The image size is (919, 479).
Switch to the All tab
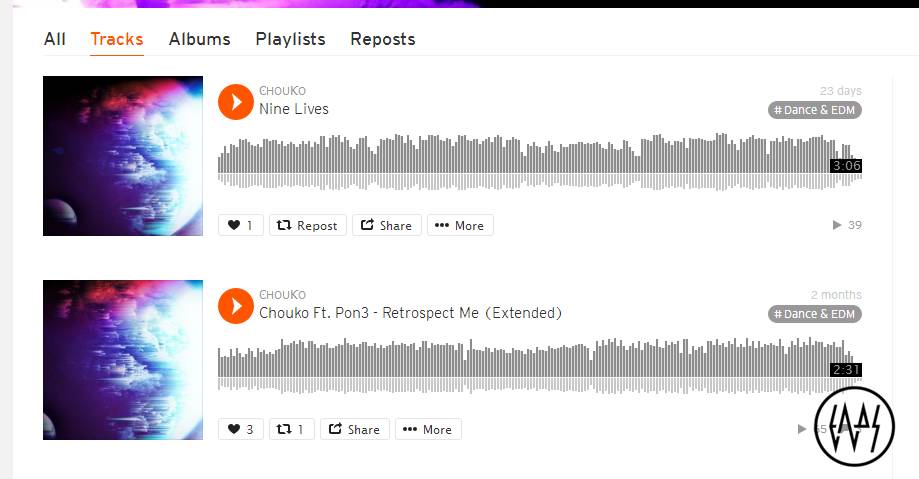[x=55, y=39]
